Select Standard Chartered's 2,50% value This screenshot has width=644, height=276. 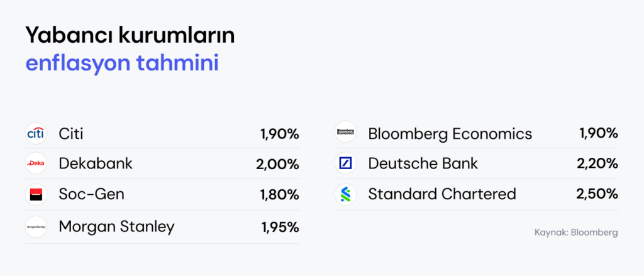[597, 194]
